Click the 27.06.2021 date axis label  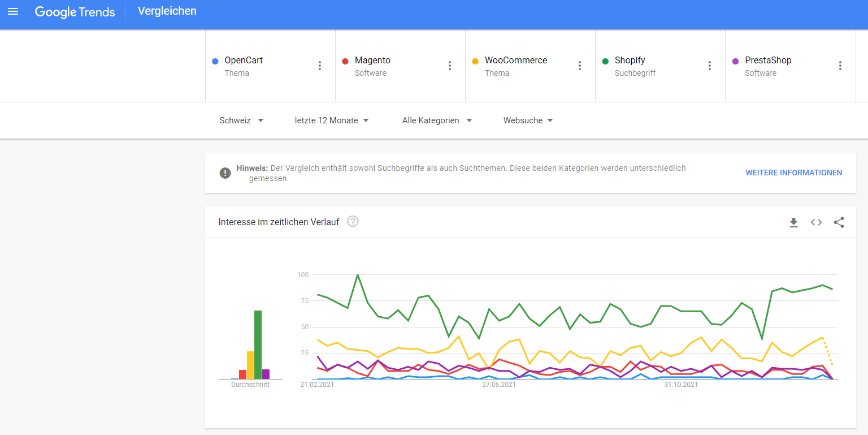point(499,385)
